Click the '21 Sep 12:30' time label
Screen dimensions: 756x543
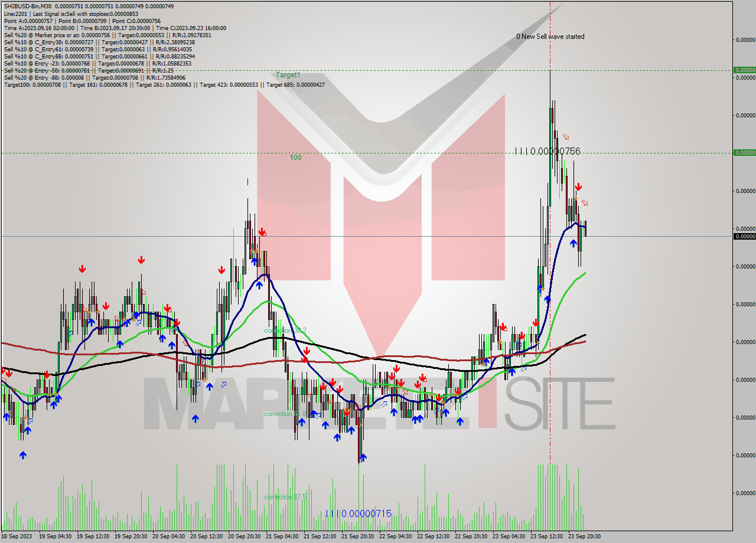tap(320, 537)
